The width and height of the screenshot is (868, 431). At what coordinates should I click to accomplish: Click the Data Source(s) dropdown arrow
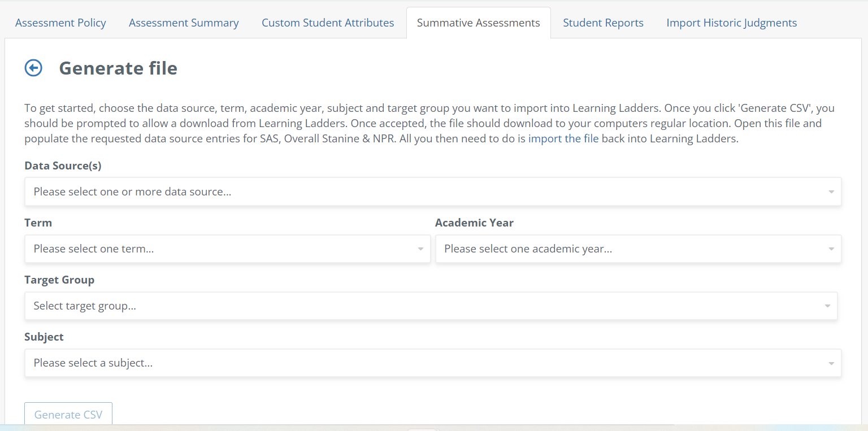click(831, 192)
